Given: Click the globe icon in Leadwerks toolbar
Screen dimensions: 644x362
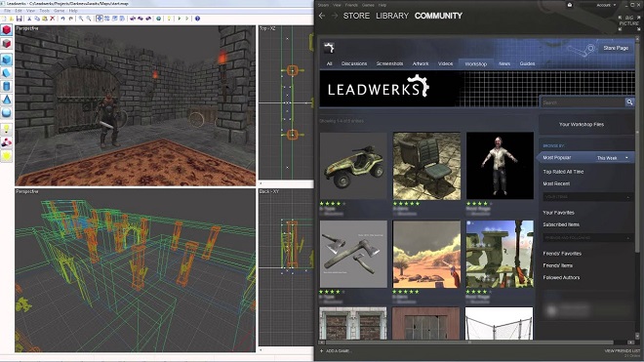Looking at the screenshot, I should pyautogui.click(x=158, y=19).
